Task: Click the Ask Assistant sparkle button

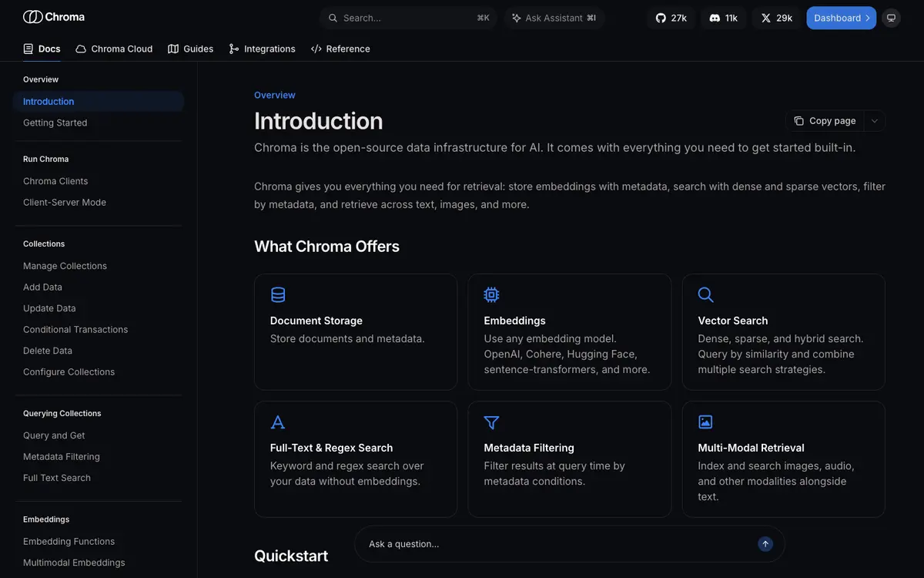Action: (x=554, y=18)
